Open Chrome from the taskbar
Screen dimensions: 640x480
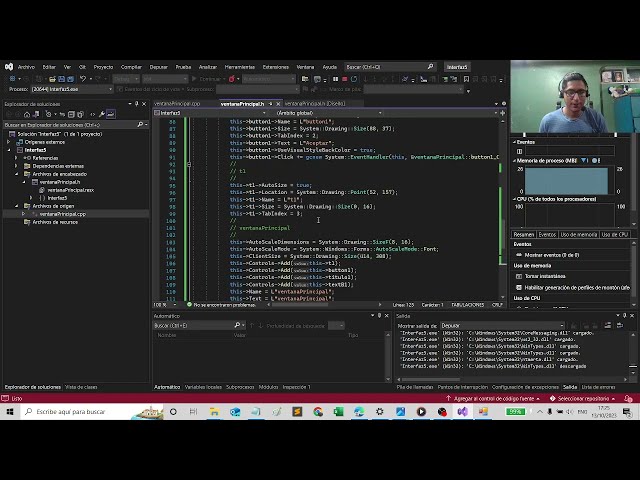coord(318,411)
